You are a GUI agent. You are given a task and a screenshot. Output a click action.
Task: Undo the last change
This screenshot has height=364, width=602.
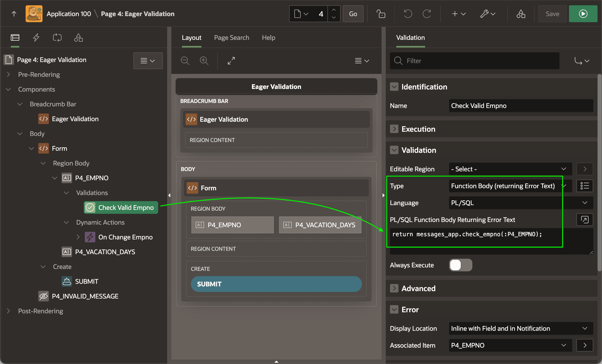(408, 14)
